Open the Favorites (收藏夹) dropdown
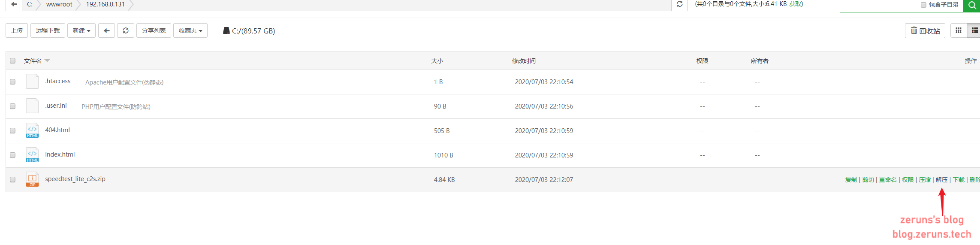This screenshot has height=245, width=980. coord(190,30)
